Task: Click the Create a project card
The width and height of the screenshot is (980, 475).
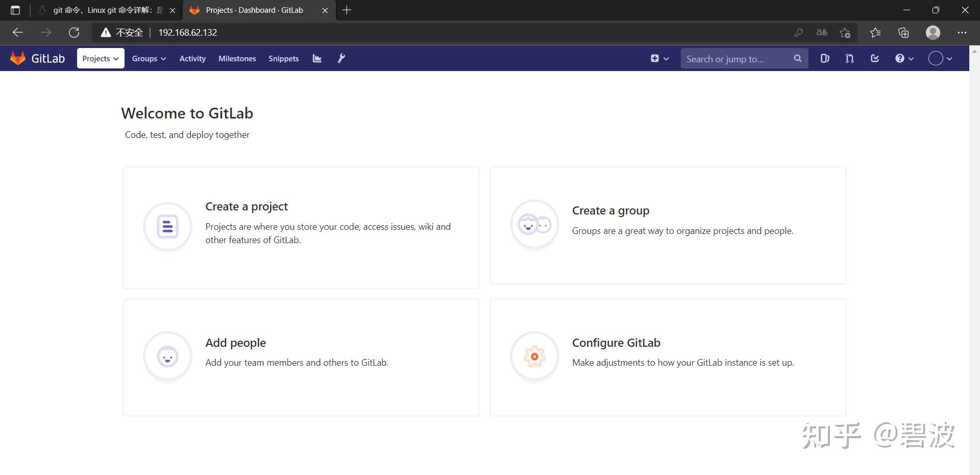Action: [x=301, y=227]
